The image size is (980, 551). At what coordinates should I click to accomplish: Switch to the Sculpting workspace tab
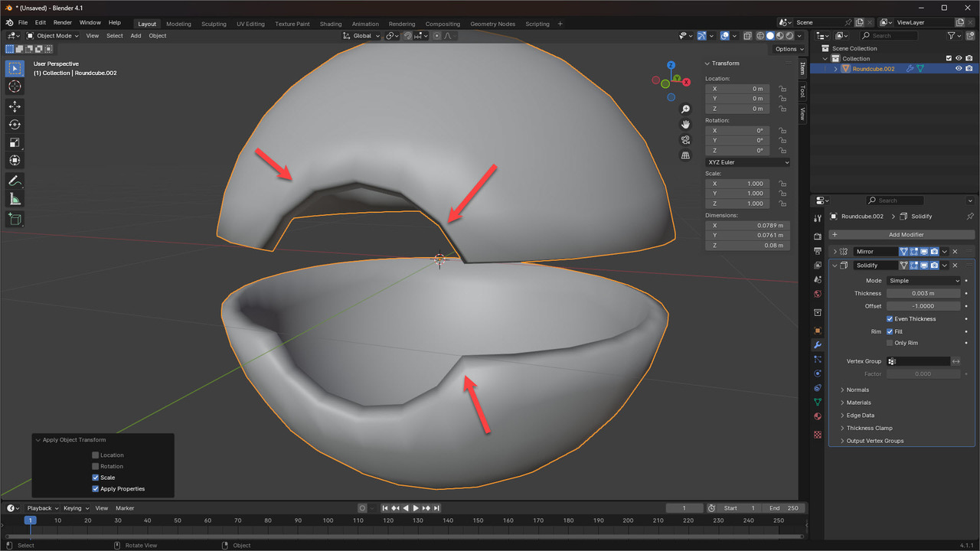(214, 24)
